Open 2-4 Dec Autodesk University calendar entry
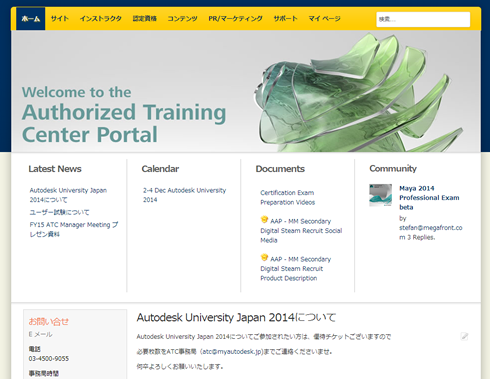 [184, 195]
